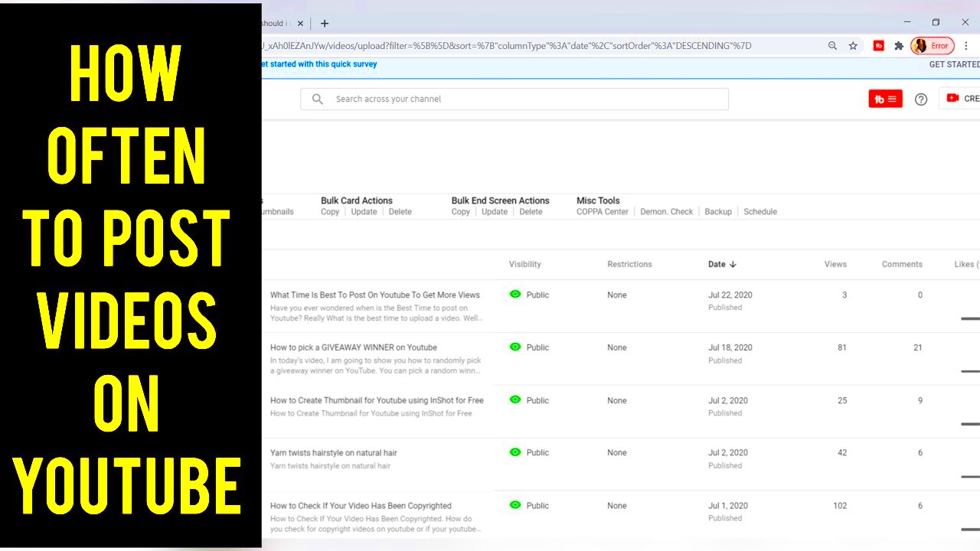
Task: Close the current browser tab
Action: point(301,24)
